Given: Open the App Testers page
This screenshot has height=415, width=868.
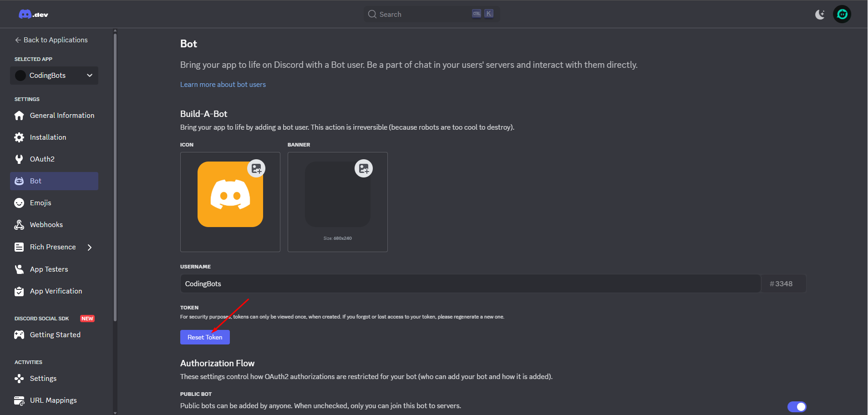Looking at the screenshot, I should pos(54,269).
